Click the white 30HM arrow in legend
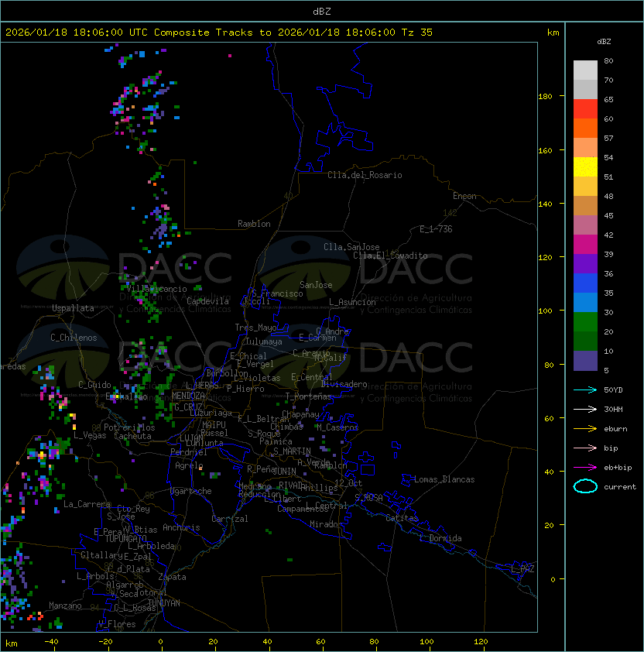 point(585,409)
